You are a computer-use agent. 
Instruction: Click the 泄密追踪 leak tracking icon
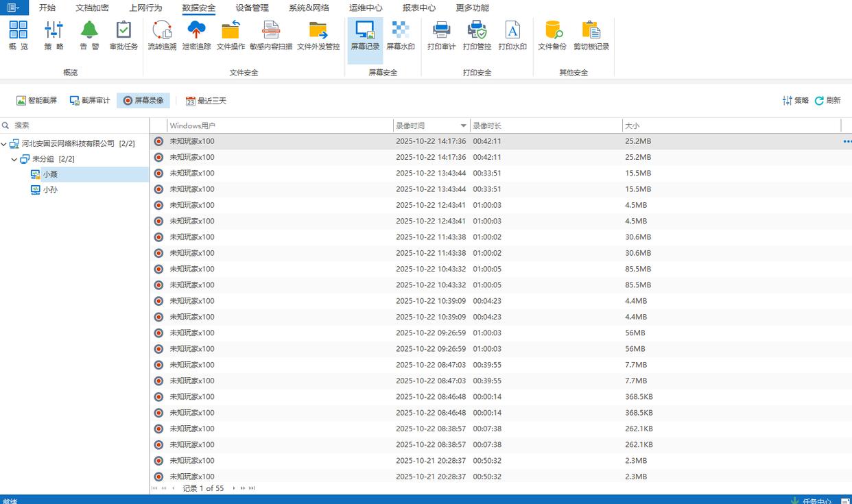[196, 36]
